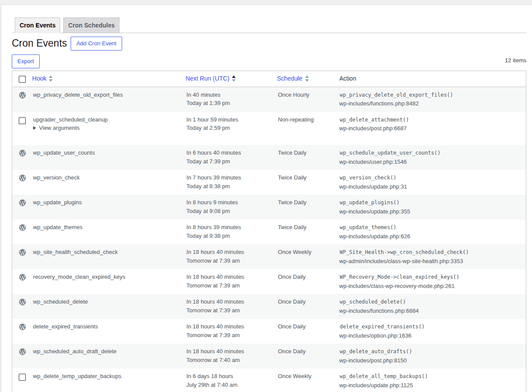Click WordPress icon beside wp_version_check
This screenshot has width=532, height=392.
(x=22, y=178)
